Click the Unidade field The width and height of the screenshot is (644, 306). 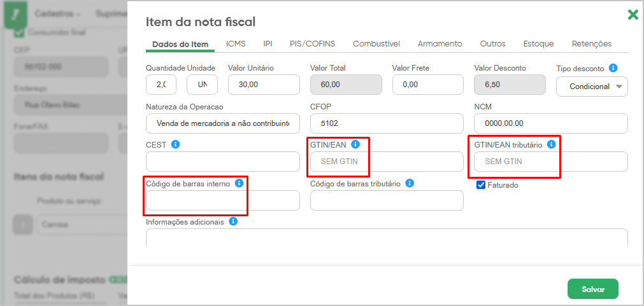point(203,85)
